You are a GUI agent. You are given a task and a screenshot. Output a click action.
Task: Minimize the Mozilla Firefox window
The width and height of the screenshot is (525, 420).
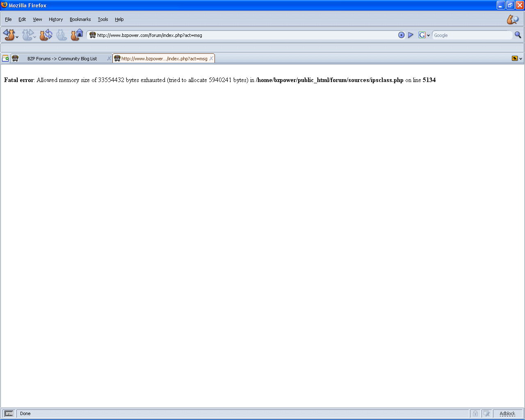(501, 5)
